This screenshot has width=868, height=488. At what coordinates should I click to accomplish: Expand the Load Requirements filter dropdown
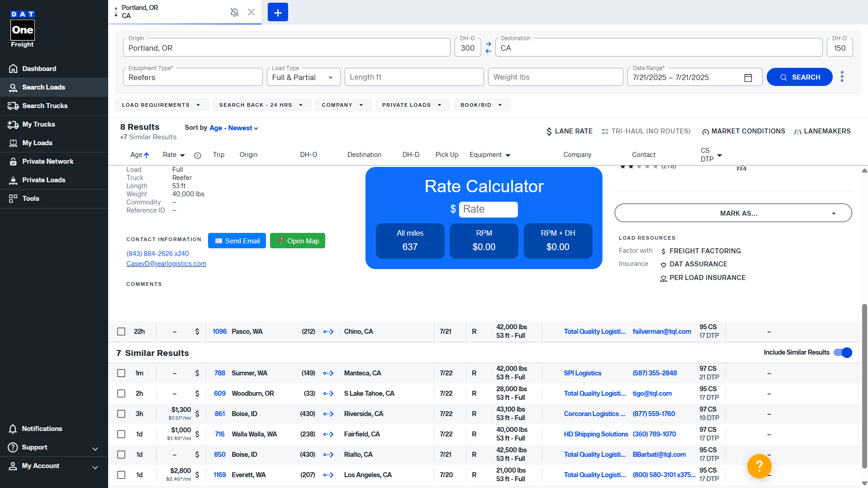(161, 105)
